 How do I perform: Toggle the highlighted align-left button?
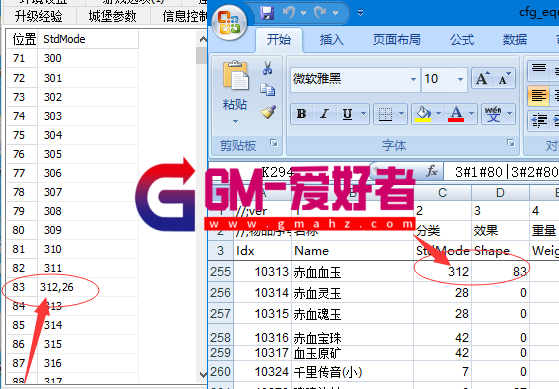pos(539,96)
